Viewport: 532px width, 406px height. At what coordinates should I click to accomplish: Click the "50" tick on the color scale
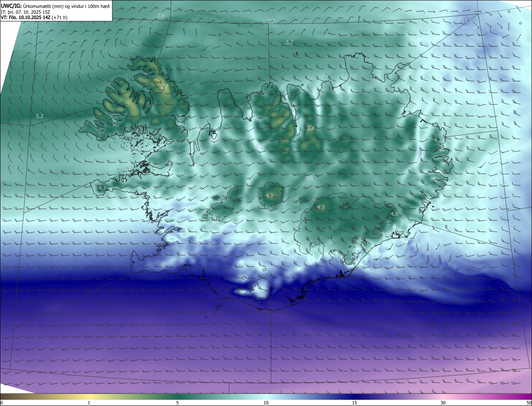[529, 403]
